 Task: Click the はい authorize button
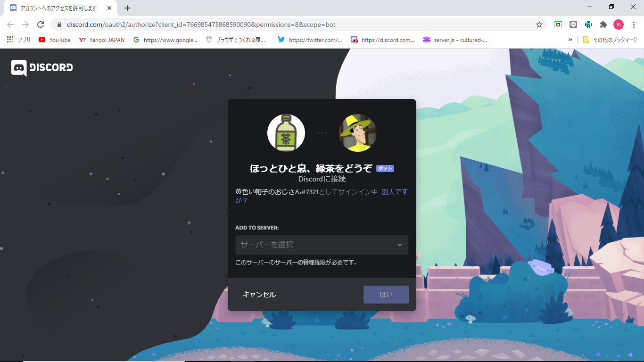pyautogui.click(x=386, y=295)
